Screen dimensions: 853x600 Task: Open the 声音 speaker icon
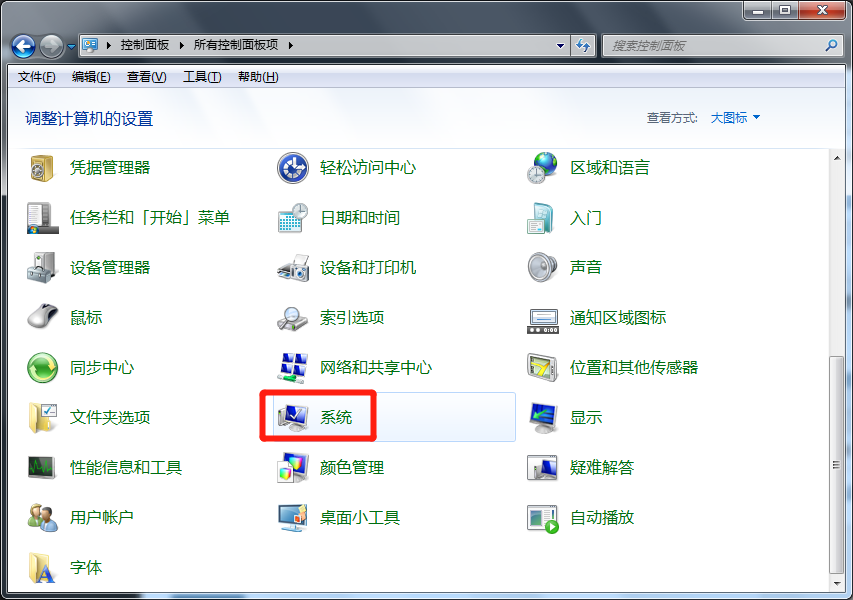[542, 268]
